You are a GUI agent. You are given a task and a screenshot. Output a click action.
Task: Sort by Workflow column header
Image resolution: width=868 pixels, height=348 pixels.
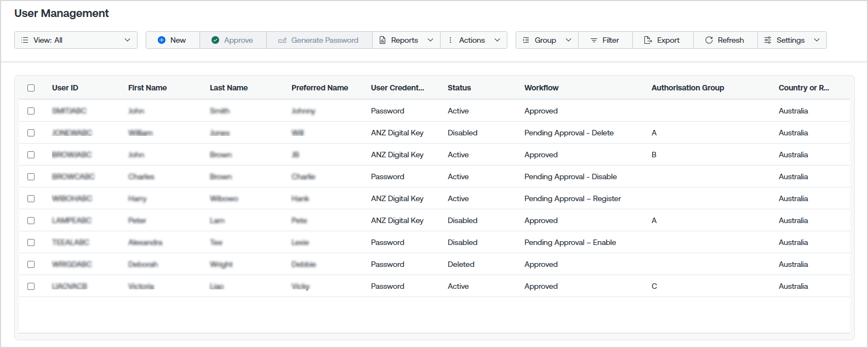[541, 88]
